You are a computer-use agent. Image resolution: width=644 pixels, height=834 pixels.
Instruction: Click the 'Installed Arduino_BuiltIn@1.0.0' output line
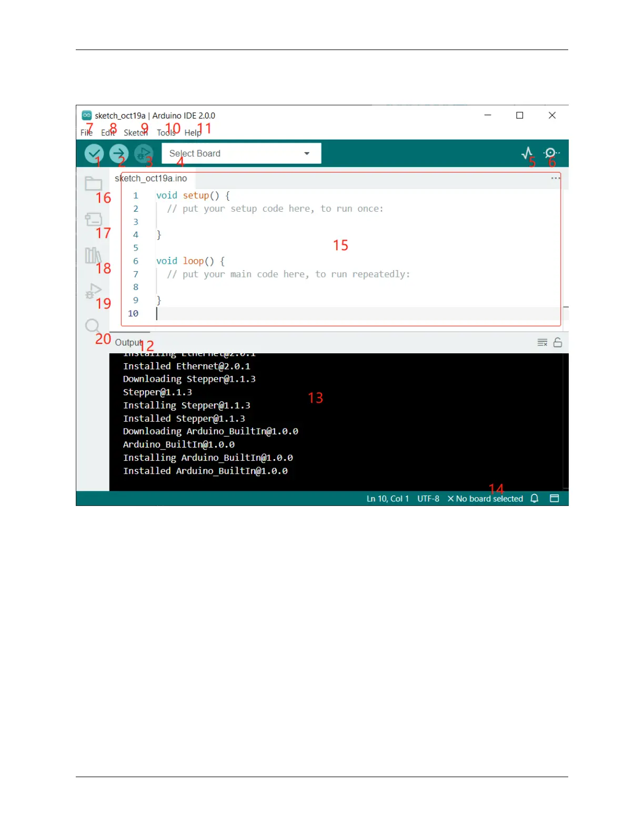tap(205, 471)
